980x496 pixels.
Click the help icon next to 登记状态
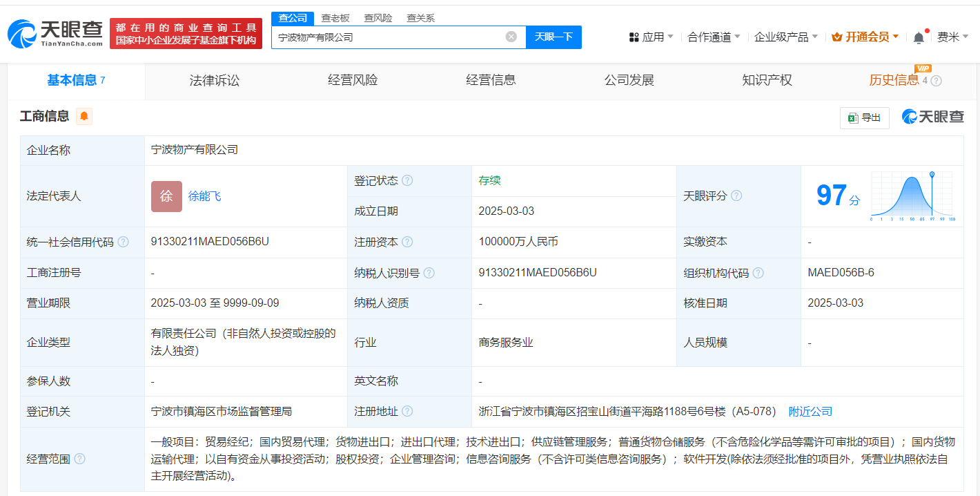pos(407,181)
